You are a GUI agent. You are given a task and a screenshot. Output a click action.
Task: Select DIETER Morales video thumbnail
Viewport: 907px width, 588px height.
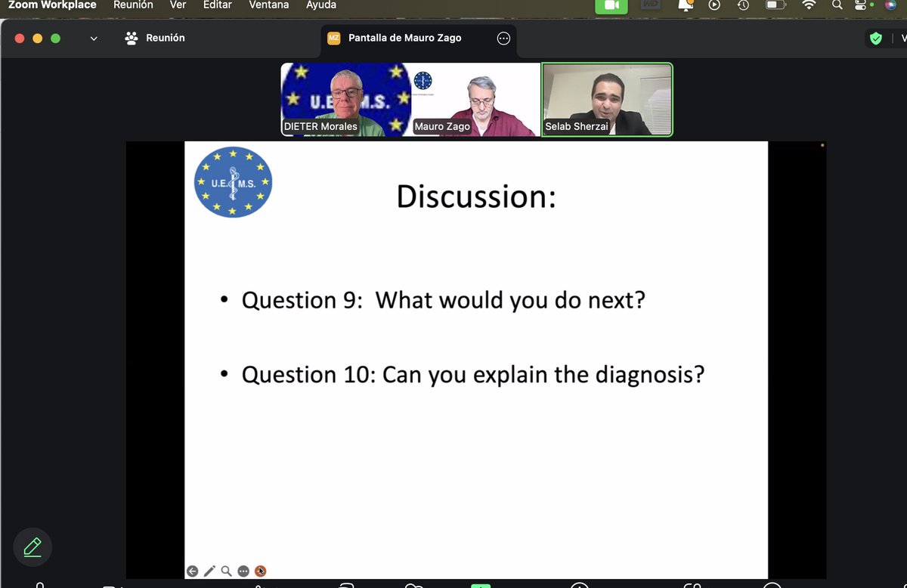coord(345,100)
